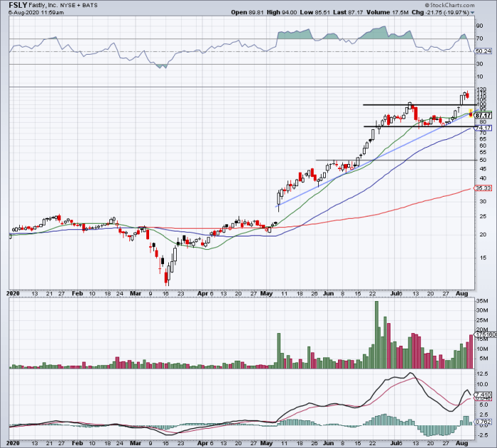Click the FSLY ticker symbol in the header
497x448 pixels.
tap(18, 5)
